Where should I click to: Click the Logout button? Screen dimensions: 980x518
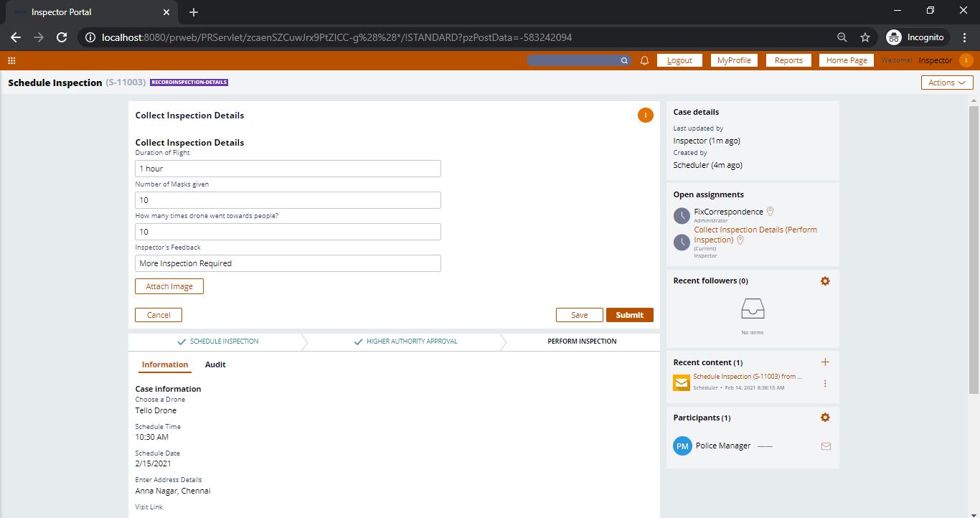[679, 60]
